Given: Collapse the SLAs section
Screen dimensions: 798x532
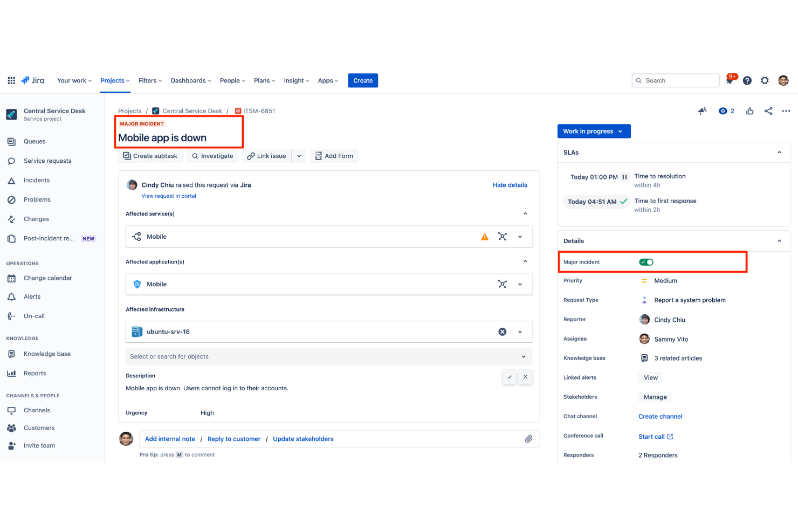Looking at the screenshot, I should click(779, 152).
